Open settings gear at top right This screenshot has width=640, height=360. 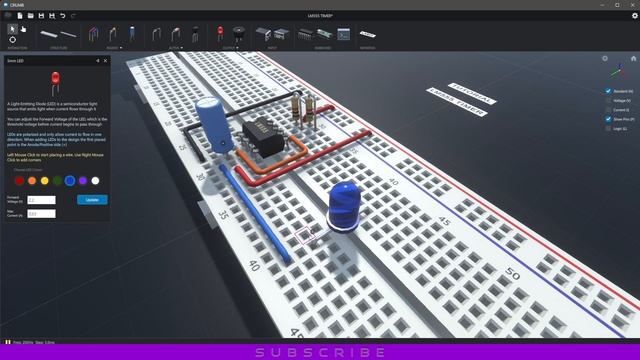635,16
